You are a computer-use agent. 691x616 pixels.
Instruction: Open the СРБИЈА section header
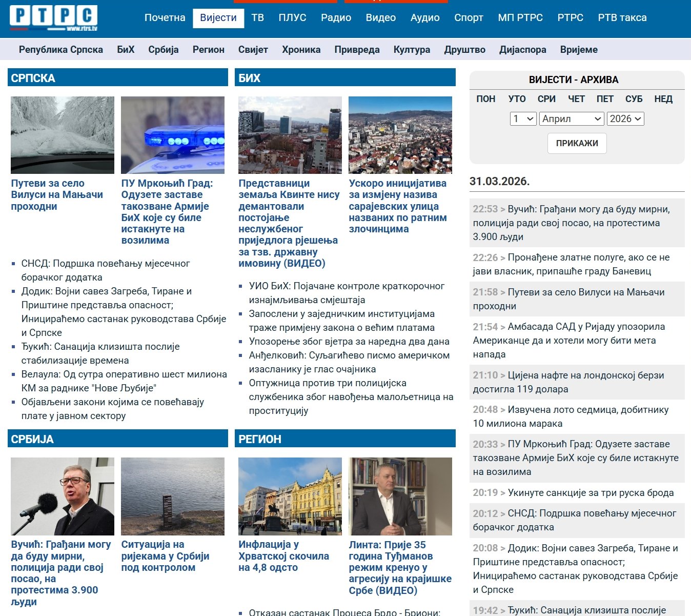pos(32,439)
